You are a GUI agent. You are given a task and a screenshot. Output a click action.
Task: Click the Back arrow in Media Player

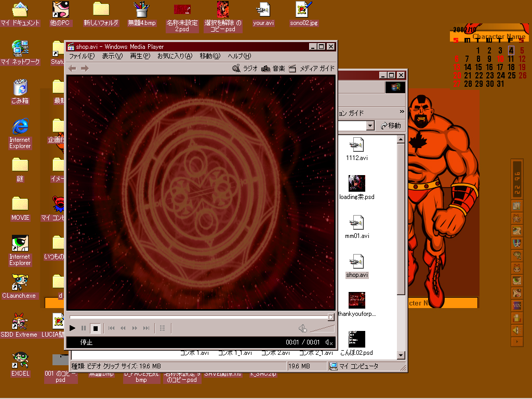(72, 69)
